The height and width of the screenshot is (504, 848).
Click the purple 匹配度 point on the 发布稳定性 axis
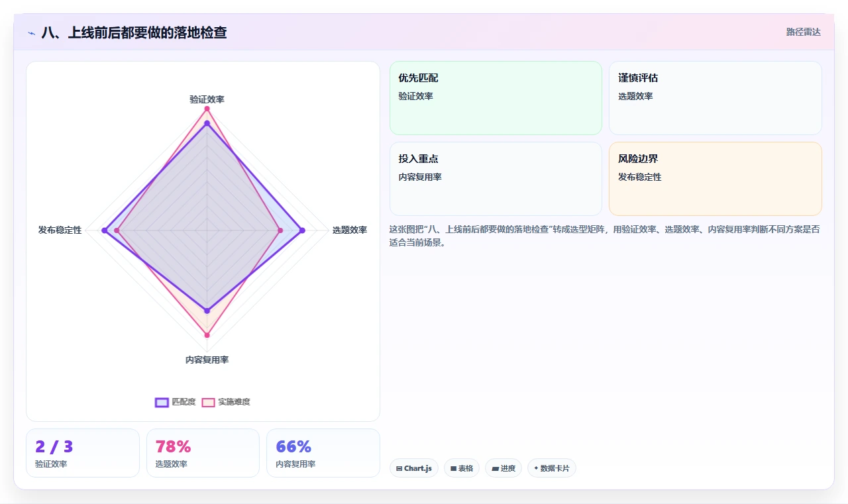click(x=104, y=230)
